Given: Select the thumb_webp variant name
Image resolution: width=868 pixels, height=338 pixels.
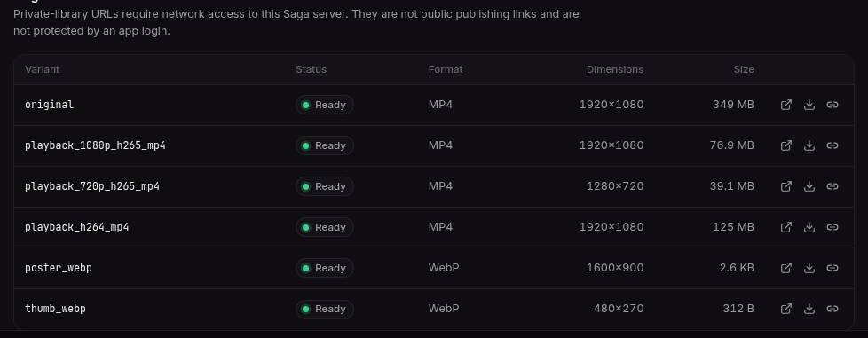Looking at the screenshot, I should tap(55, 309).
